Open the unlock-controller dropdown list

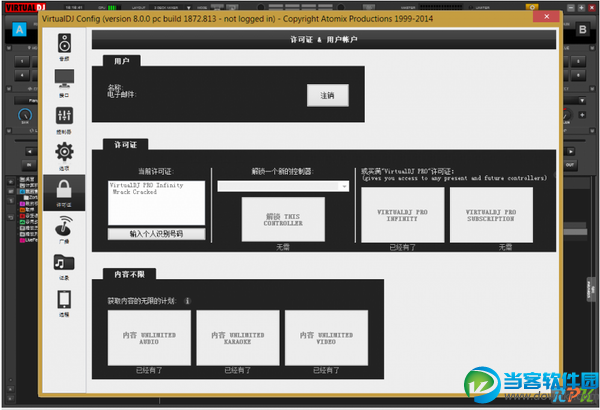tap(283, 186)
